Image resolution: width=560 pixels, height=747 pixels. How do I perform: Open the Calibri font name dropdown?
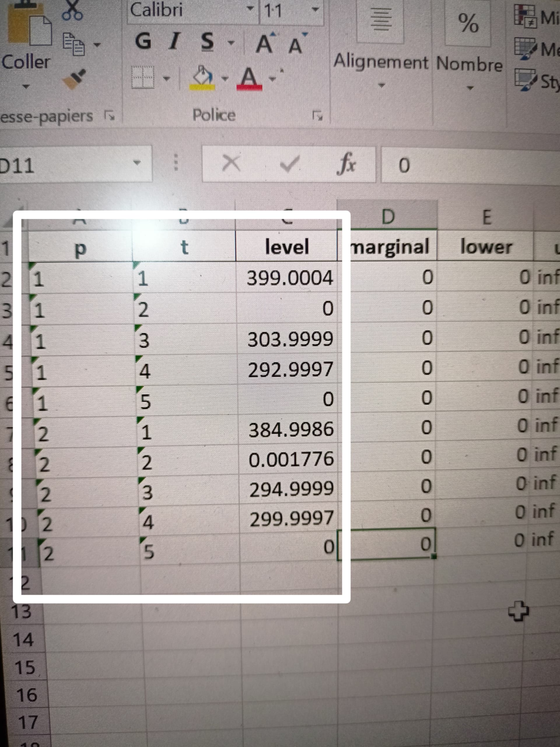[250, 9]
